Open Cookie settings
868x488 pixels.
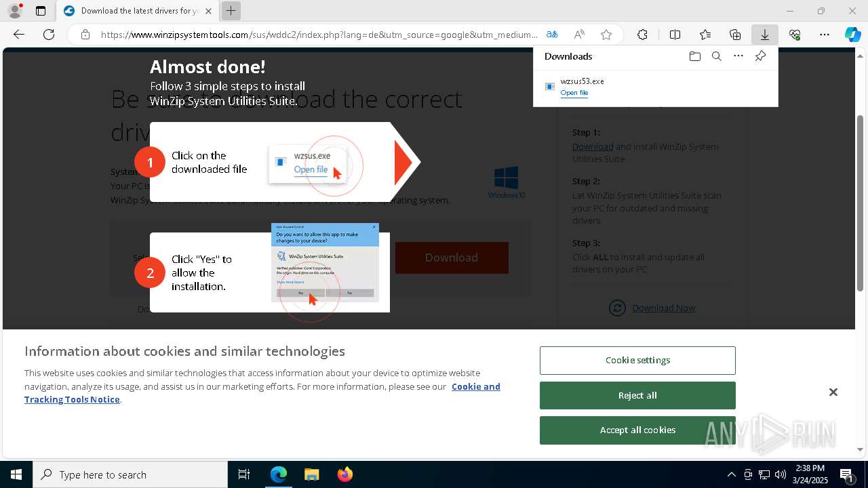[x=637, y=361]
